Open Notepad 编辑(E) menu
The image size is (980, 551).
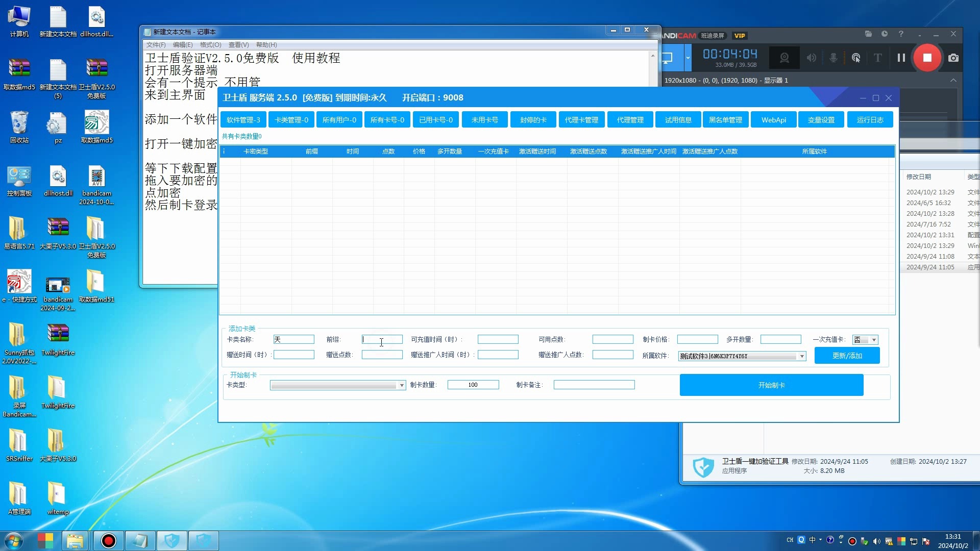coord(183,45)
